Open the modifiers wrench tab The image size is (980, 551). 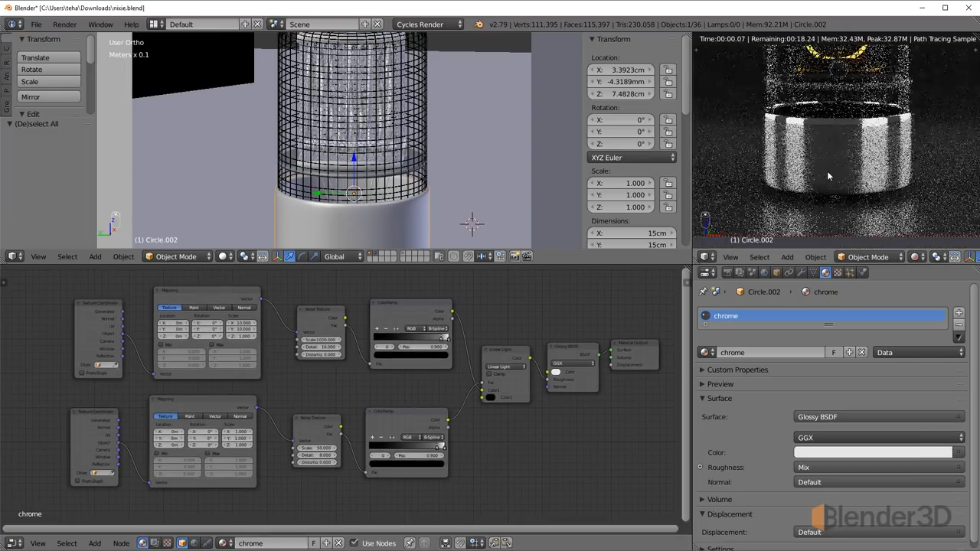(802, 272)
